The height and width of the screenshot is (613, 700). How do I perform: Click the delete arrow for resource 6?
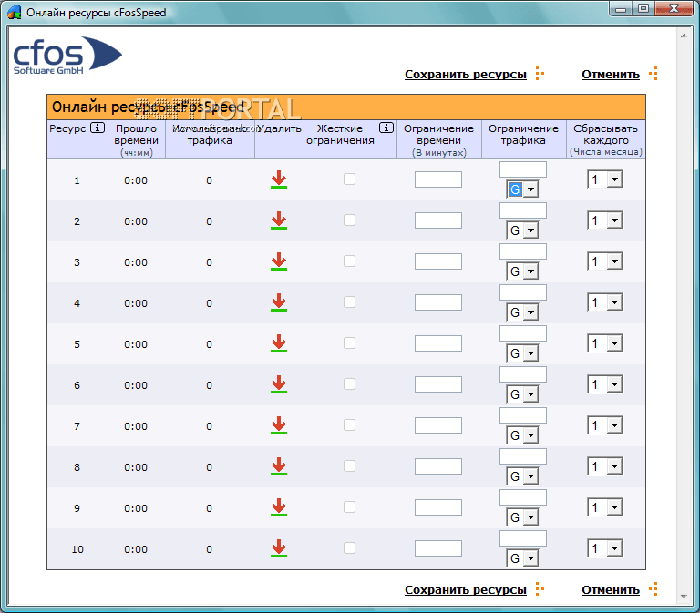[x=279, y=384]
